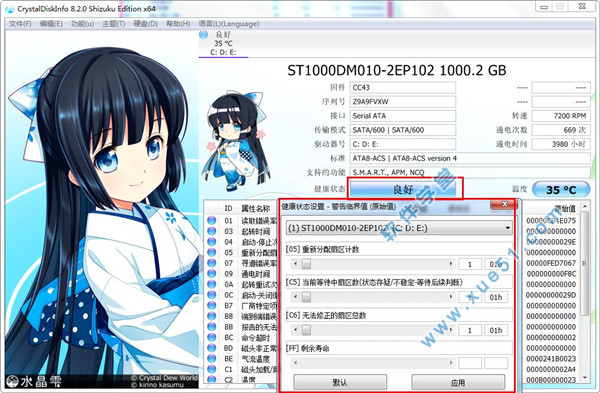The image size is (600, 393).
Task: Click the status icon for attribute 05
Action: coord(212,252)
